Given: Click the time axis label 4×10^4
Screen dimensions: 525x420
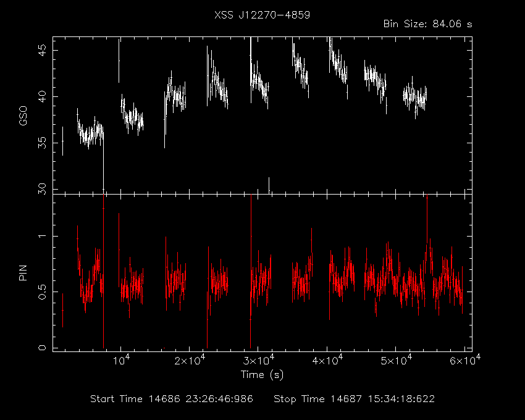Looking at the screenshot, I should pyautogui.click(x=328, y=360).
